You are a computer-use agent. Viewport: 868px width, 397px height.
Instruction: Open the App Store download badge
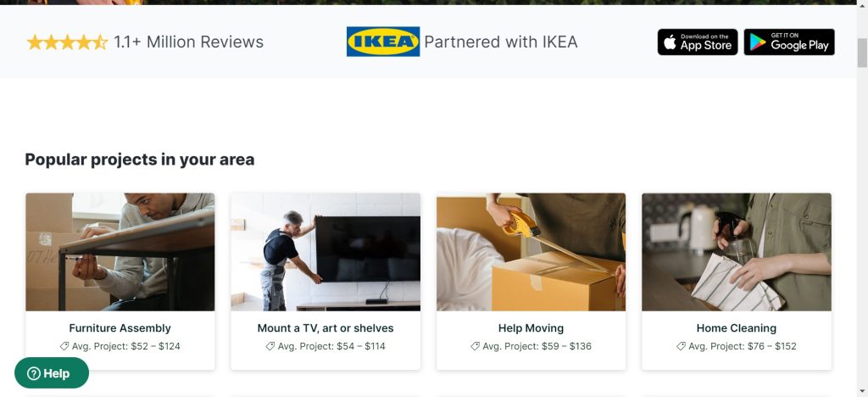click(x=698, y=42)
